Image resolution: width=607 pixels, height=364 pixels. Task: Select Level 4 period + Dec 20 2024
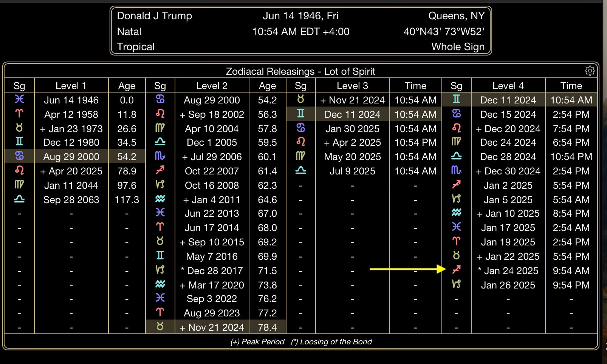(x=508, y=129)
